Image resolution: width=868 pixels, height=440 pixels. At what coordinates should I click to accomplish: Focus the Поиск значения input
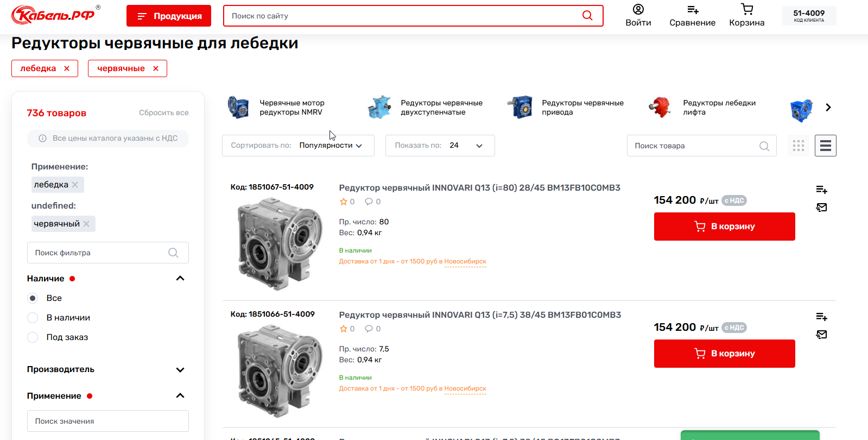click(x=108, y=421)
